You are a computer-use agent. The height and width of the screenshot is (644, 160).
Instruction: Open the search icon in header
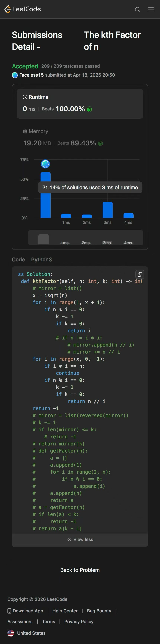coord(137,9)
